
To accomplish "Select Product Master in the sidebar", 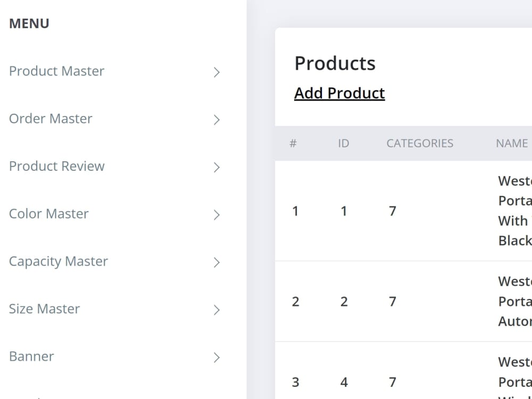I will tap(57, 71).
